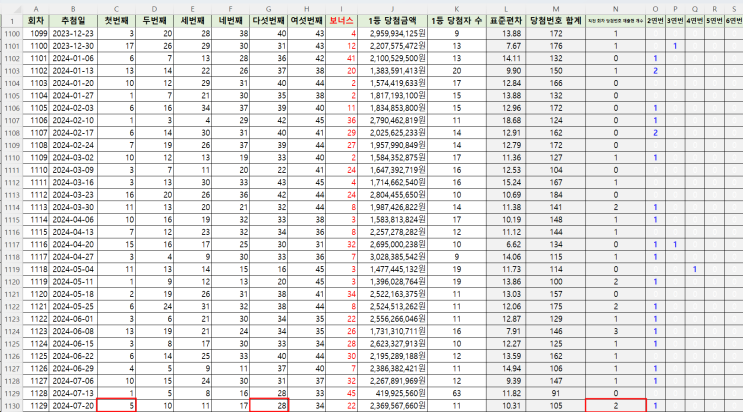The image size is (743, 412).
Task: Click fifth number 28 in the 2024-07-20 row
Action: 269,406
